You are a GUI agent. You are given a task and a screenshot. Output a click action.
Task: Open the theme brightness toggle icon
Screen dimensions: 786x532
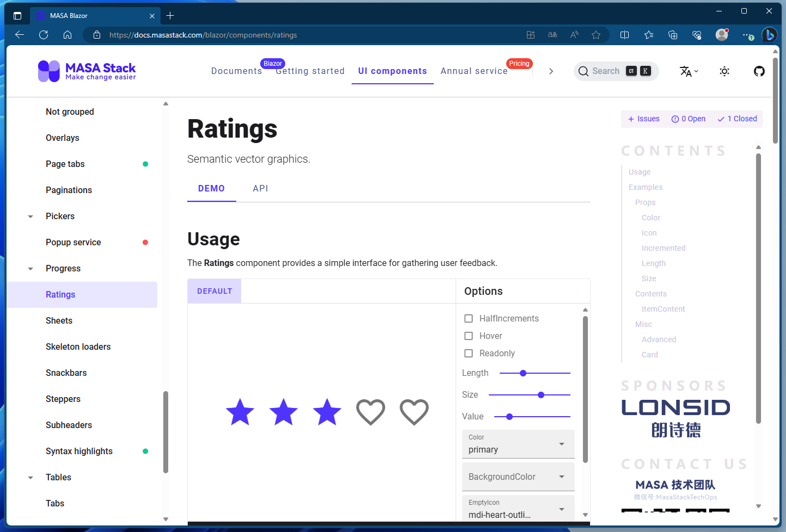point(724,71)
